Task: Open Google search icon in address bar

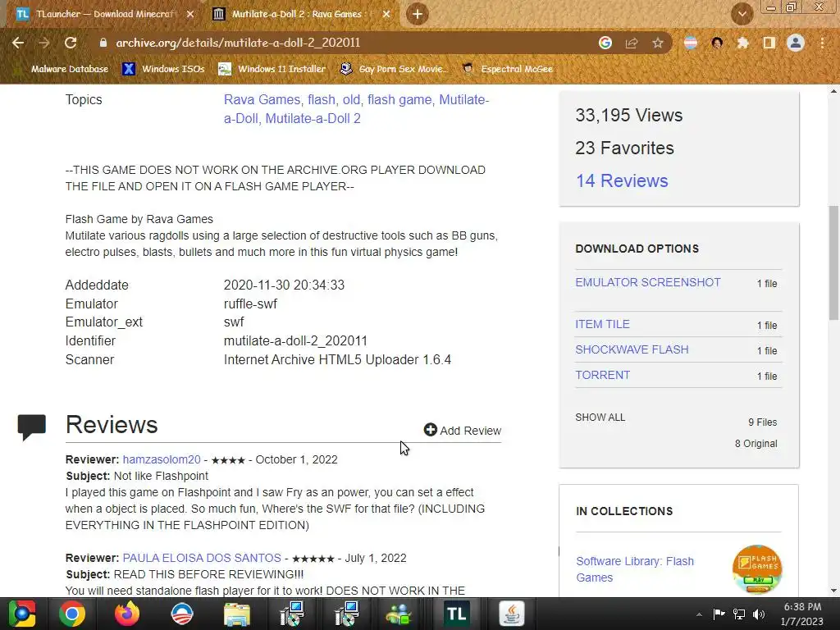Action: pos(605,43)
